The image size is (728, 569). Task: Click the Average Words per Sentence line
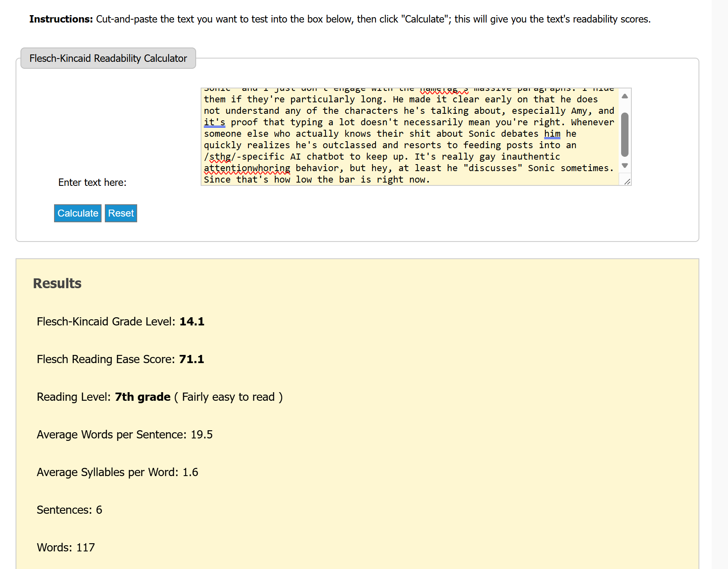125,435
